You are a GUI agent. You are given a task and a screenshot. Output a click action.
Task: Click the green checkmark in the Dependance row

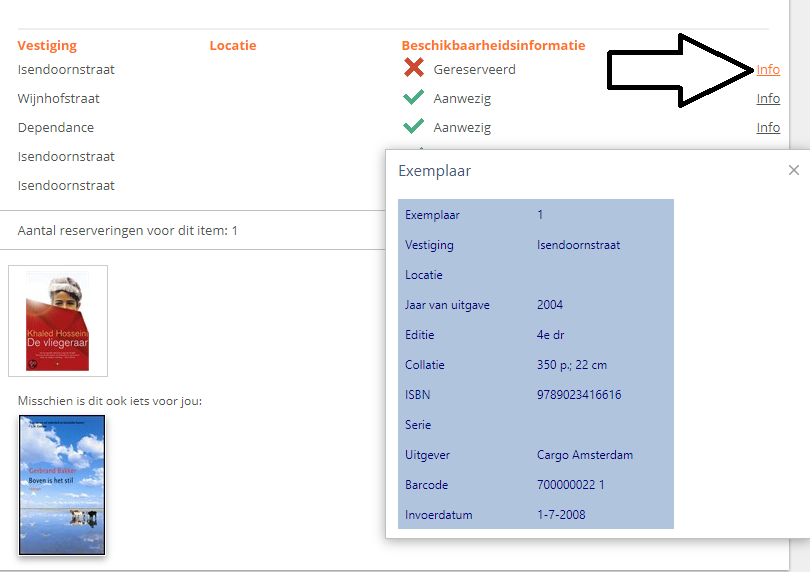413,127
